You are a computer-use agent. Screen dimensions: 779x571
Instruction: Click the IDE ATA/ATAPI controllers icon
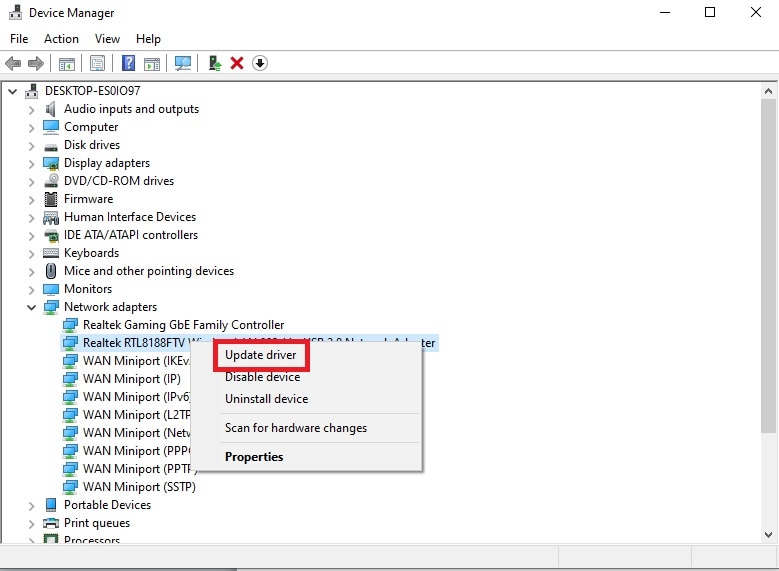[51, 235]
